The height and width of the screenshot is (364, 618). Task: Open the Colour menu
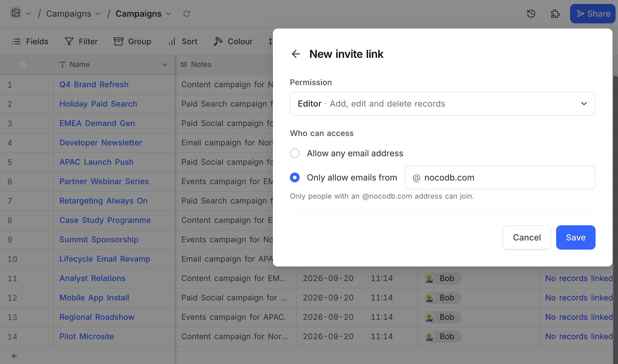click(x=233, y=41)
